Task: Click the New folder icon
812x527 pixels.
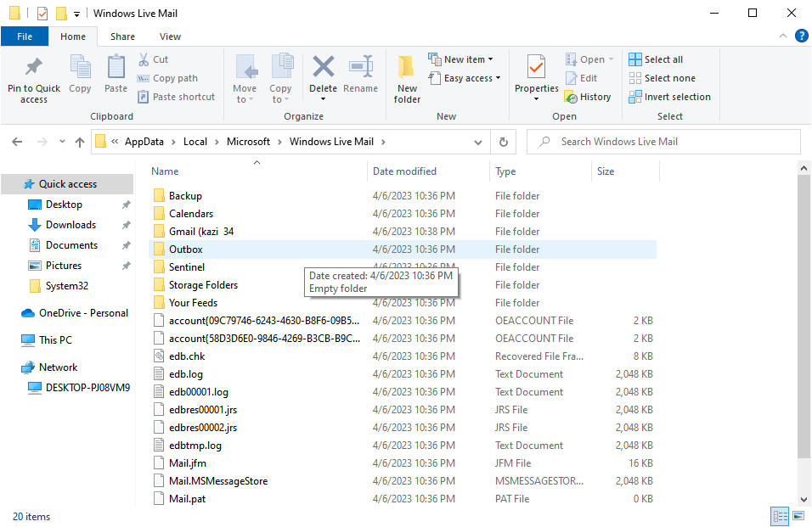Action: [407, 67]
